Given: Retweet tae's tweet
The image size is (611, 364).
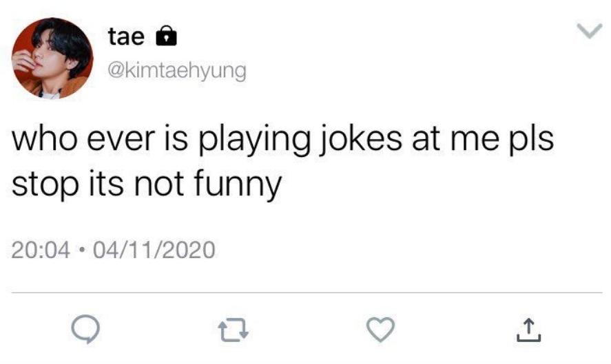Looking at the screenshot, I should [x=234, y=331].
